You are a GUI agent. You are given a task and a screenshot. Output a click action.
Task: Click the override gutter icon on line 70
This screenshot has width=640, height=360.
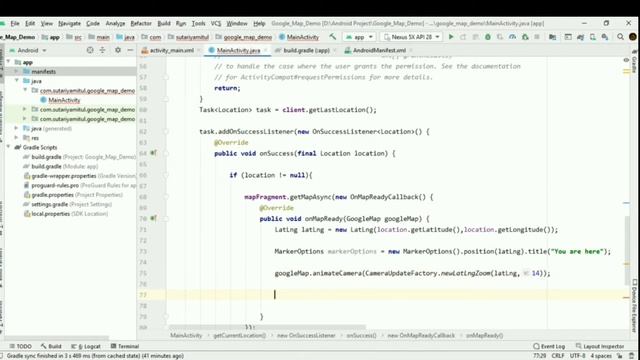pyautogui.click(x=153, y=218)
